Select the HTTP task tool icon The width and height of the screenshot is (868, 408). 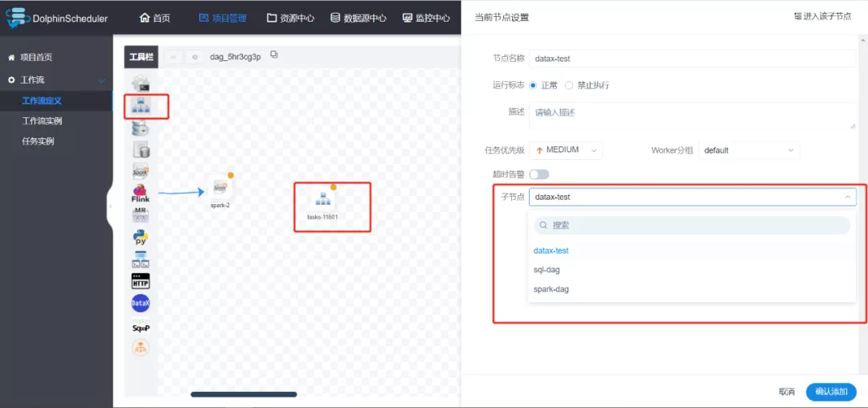click(x=141, y=281)
